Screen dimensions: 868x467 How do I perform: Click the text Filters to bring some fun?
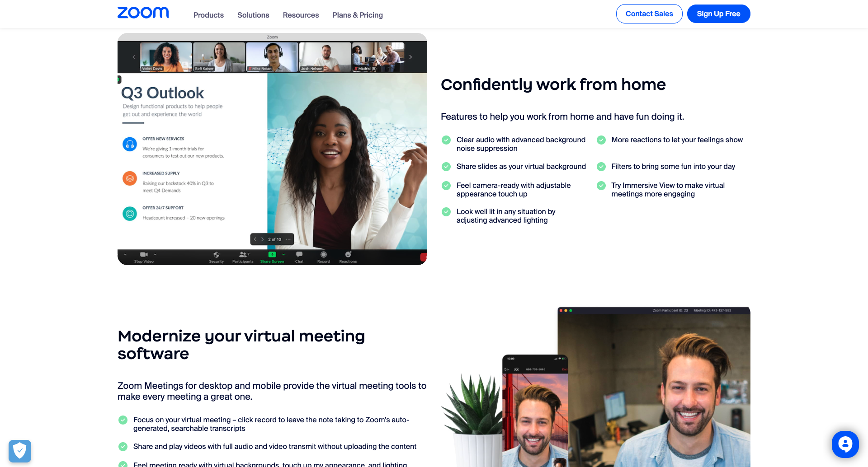pos(673,167)
